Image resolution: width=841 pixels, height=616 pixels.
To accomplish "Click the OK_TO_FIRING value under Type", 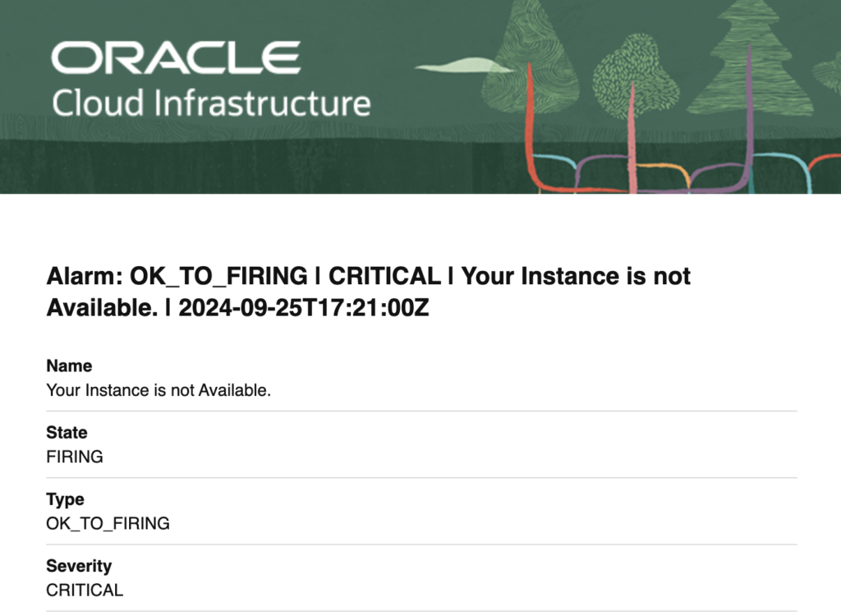I will click(108, 523).
